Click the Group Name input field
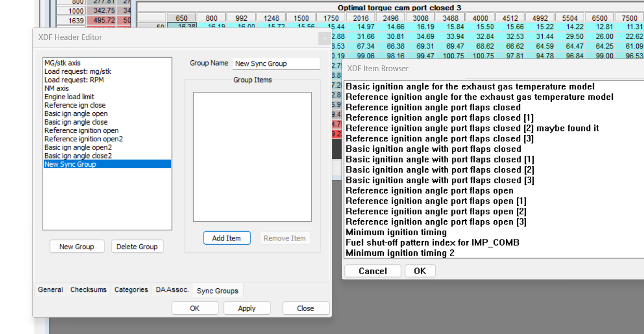Image resolution: width=644 pixels, height=334 pixels. coord(276,63)
